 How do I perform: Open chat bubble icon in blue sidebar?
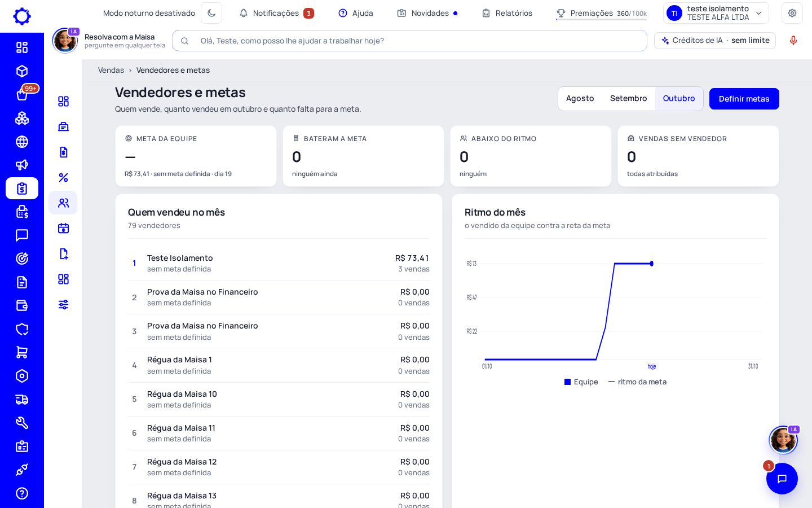click(22, 235)
